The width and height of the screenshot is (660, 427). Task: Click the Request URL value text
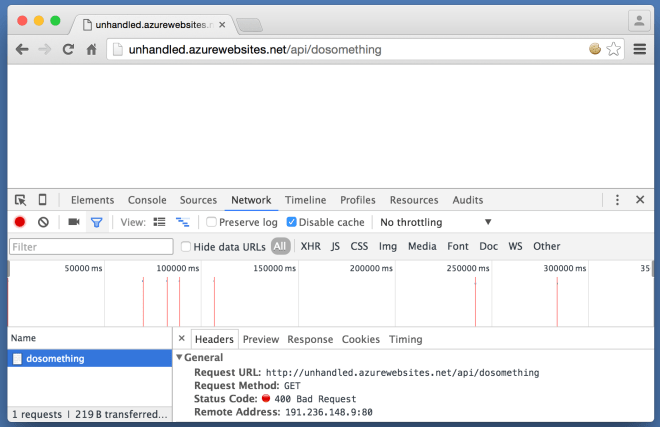pos(402,373)
